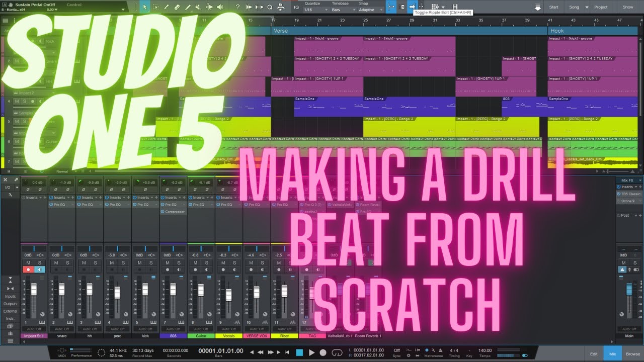Open instrument editor keyboard icon on 808 channel
The image size is (644, 362).
tap(181, 322)
